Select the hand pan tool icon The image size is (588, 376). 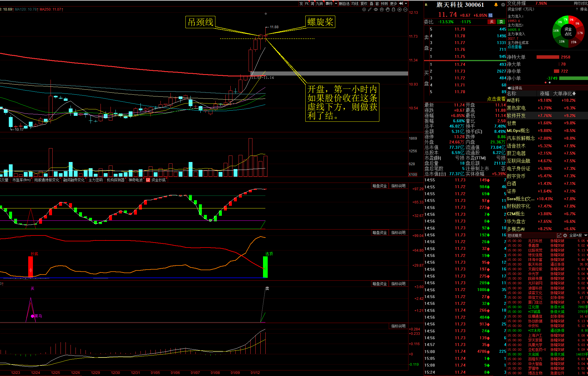point(388,10)
